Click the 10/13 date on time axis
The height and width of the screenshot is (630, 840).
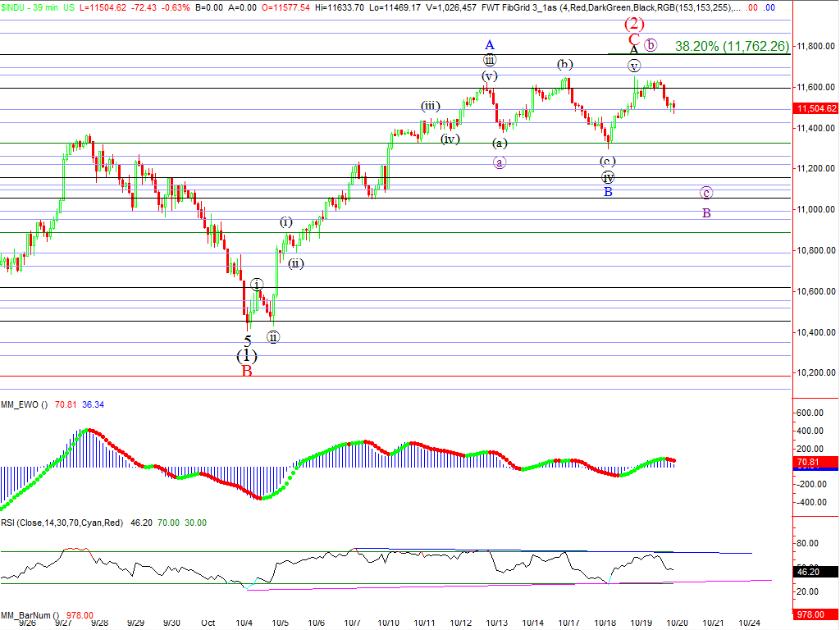[x=496, y=623]
